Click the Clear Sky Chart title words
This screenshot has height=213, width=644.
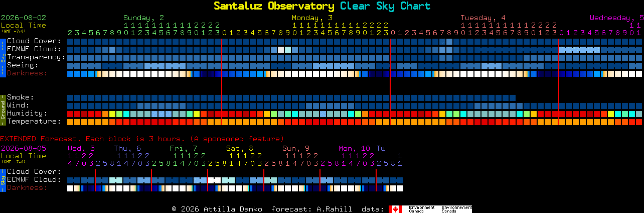(x=385, y=6)
